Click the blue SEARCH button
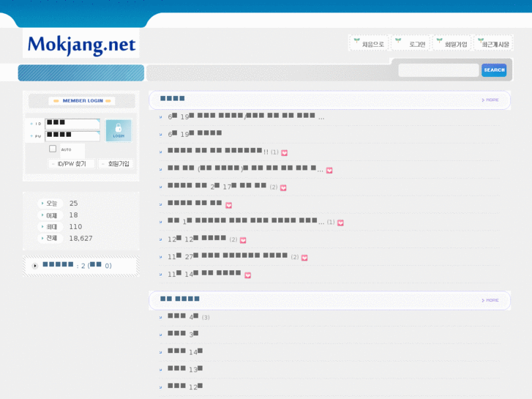Image resolution: width=532 pixels, height=399 pixels. (x=494, y=70)
